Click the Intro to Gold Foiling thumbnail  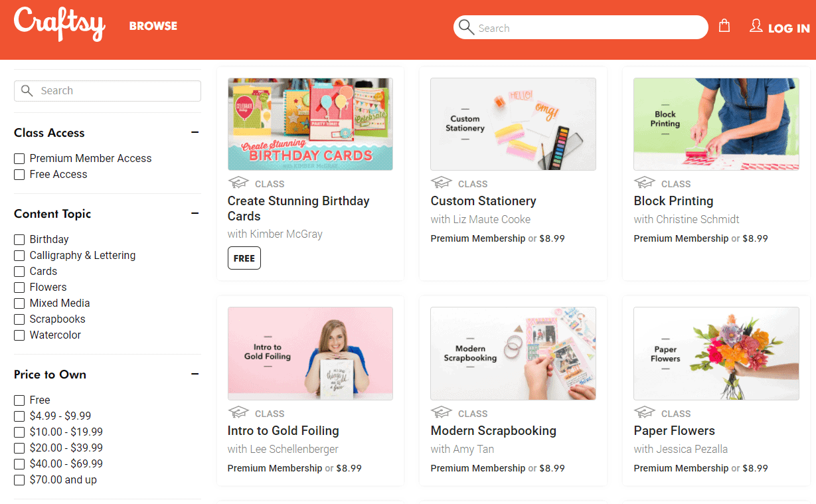pos(309,353)
